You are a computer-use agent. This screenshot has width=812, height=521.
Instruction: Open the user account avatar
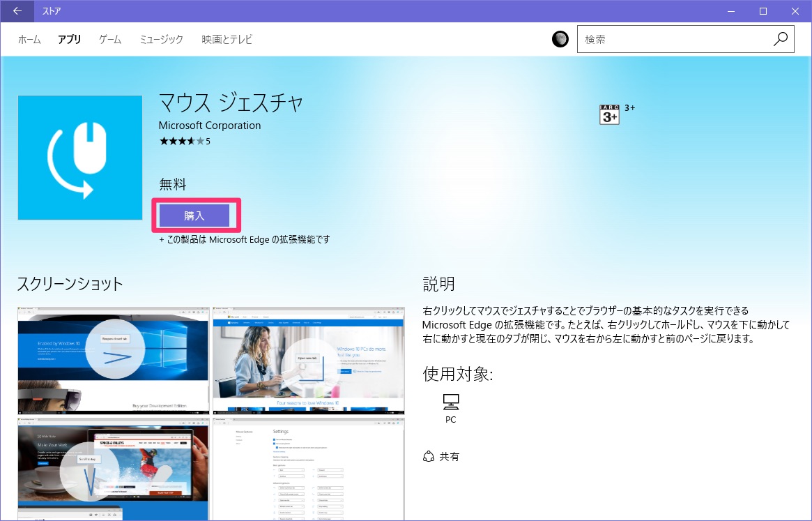(x=560, y=39)
